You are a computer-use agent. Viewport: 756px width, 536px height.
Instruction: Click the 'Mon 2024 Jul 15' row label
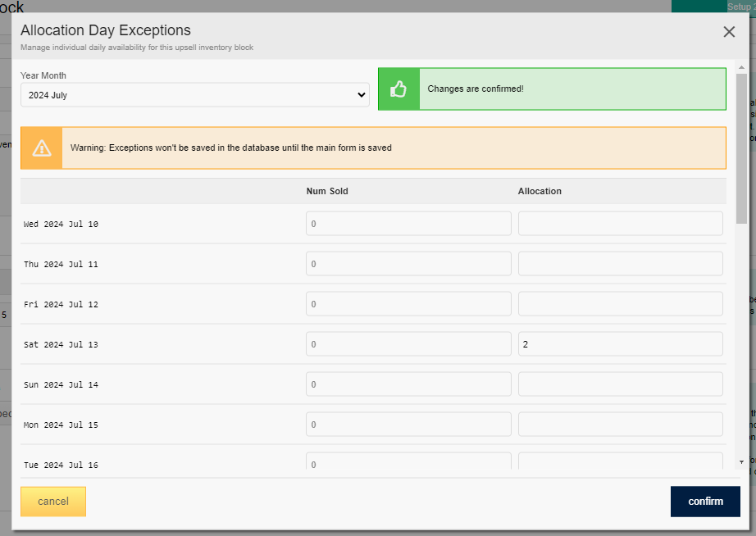point(61,425)
